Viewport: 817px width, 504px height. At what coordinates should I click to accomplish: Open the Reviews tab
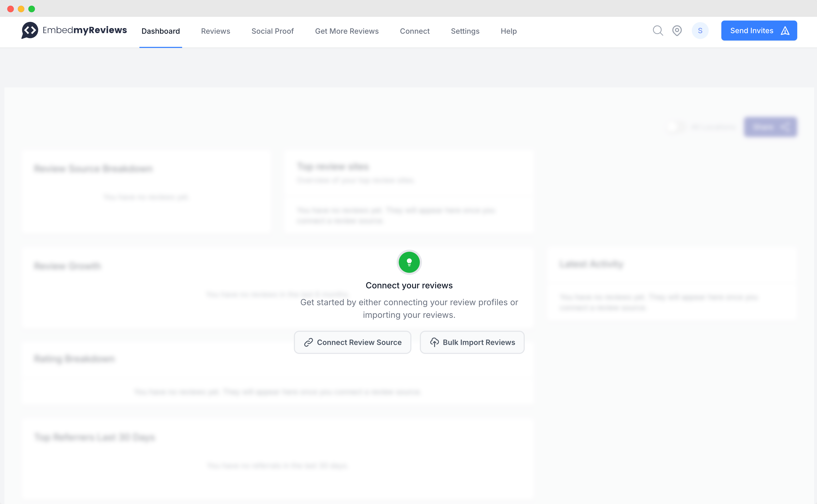point(216,31)
